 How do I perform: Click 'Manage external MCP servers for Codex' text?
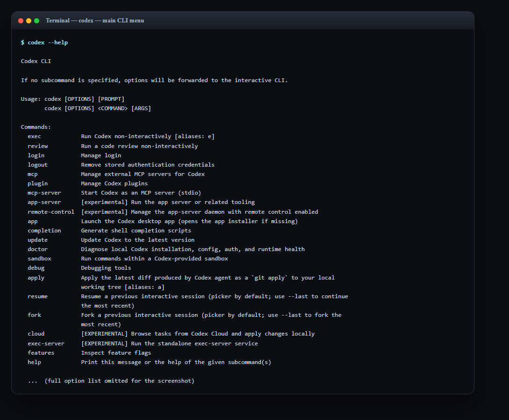(x=143, y=174)
